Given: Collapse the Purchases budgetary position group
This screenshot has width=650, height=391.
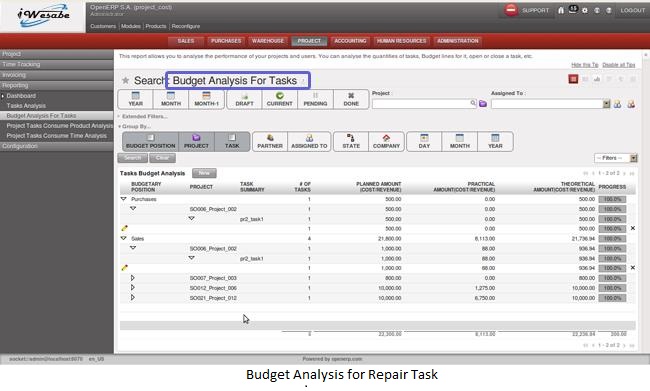Looking at the screenshot, I should tap(124, 199).
